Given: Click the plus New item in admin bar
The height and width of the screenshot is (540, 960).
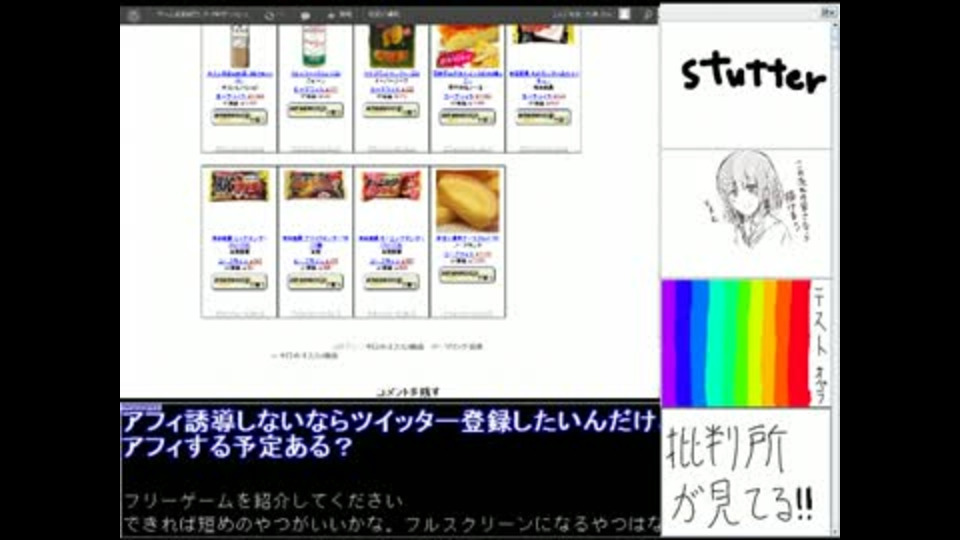Looking at the screenshot, I should coord(340,14).
